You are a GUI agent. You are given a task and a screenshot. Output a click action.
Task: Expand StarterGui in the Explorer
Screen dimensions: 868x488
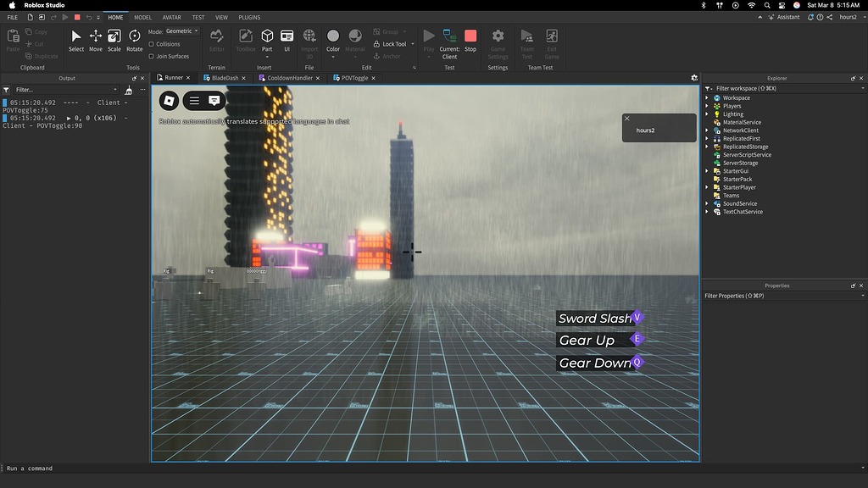click(x=708, y=170)
